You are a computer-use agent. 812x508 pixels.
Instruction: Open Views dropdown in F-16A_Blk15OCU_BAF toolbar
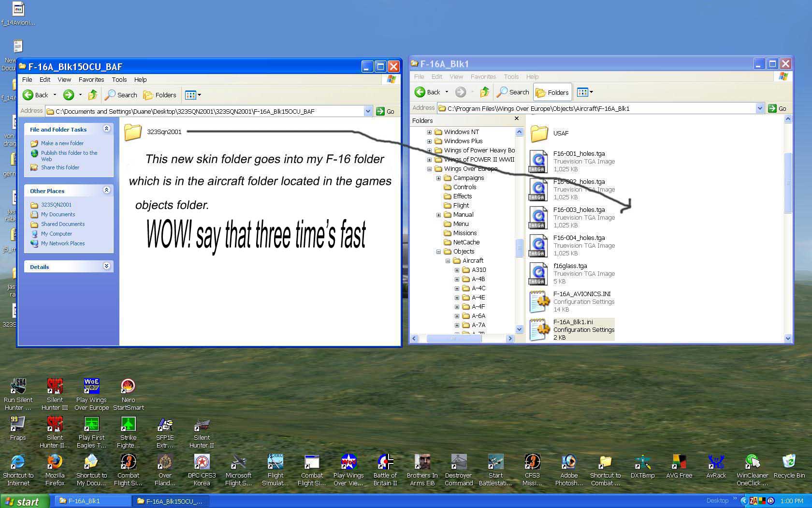pyautogui.click(x=193, y=95)
